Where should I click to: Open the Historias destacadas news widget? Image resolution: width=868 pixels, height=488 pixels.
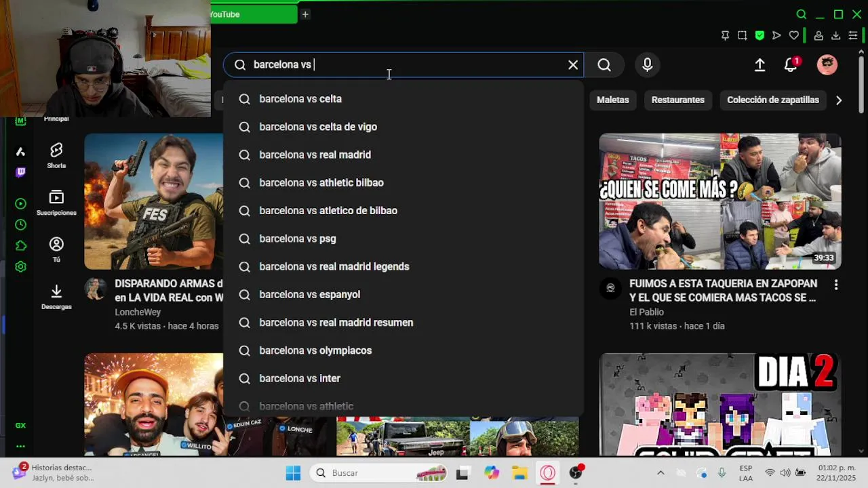tap(53, 472)
